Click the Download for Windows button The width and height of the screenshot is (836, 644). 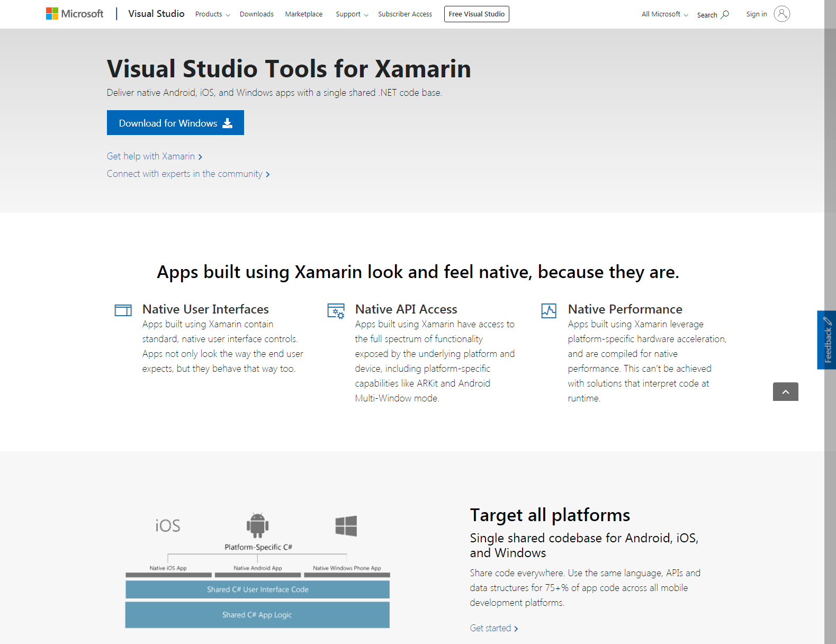[175, 123]
